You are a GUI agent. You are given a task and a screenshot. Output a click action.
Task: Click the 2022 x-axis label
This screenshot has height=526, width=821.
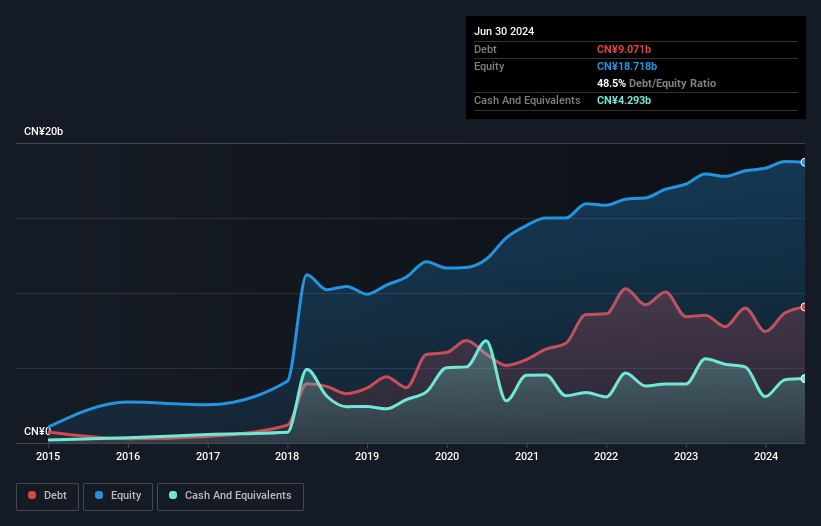pos(606,456)
